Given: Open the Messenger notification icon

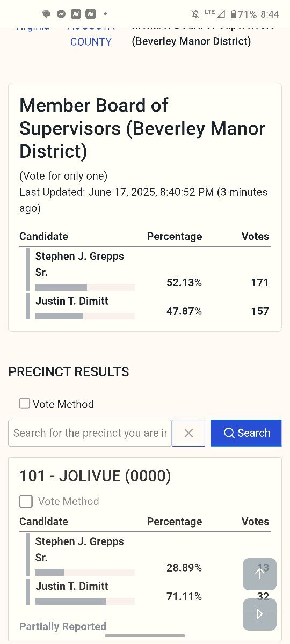Looking at the screenshot, I should coord(61,14).
